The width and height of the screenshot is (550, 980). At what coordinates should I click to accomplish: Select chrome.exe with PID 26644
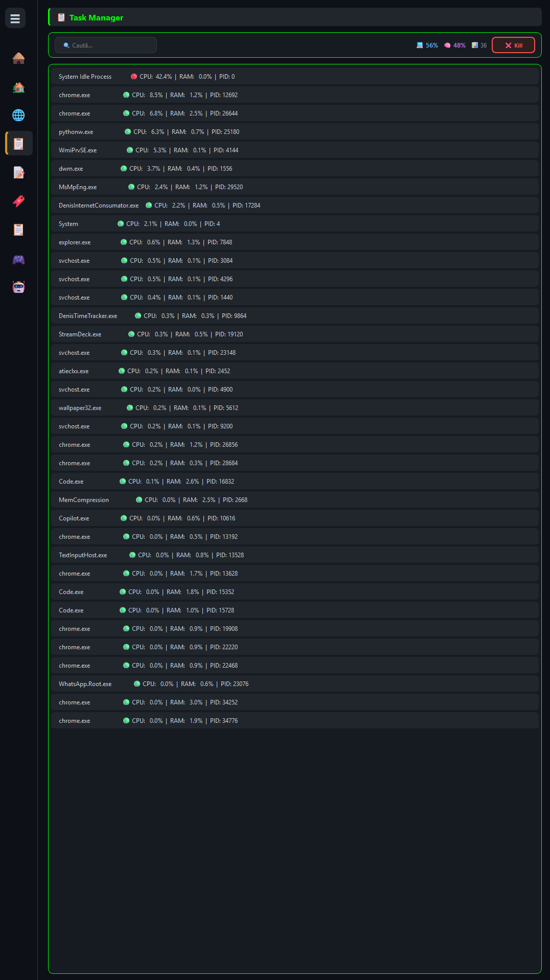click(x=295, y=113)
